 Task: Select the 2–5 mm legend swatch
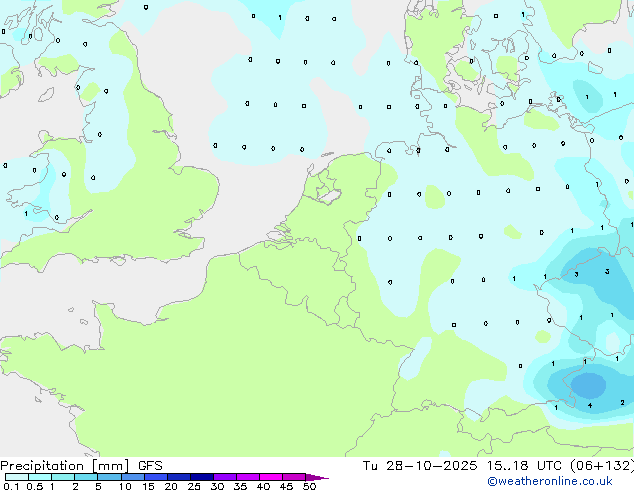click(86, 477)
